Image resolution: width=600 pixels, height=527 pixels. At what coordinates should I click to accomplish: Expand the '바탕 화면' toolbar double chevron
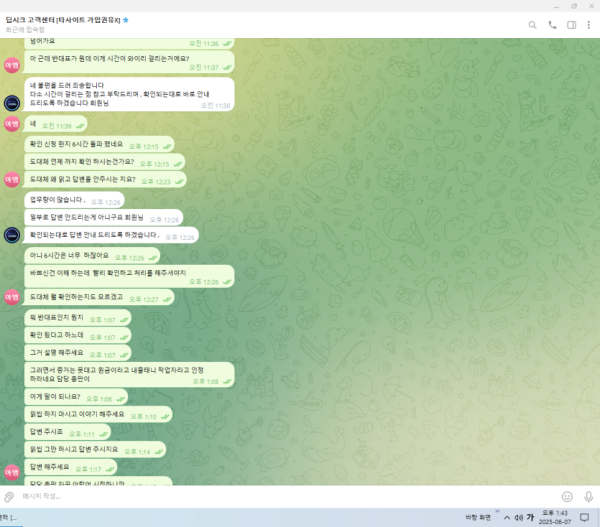click(x=497, y=511)
